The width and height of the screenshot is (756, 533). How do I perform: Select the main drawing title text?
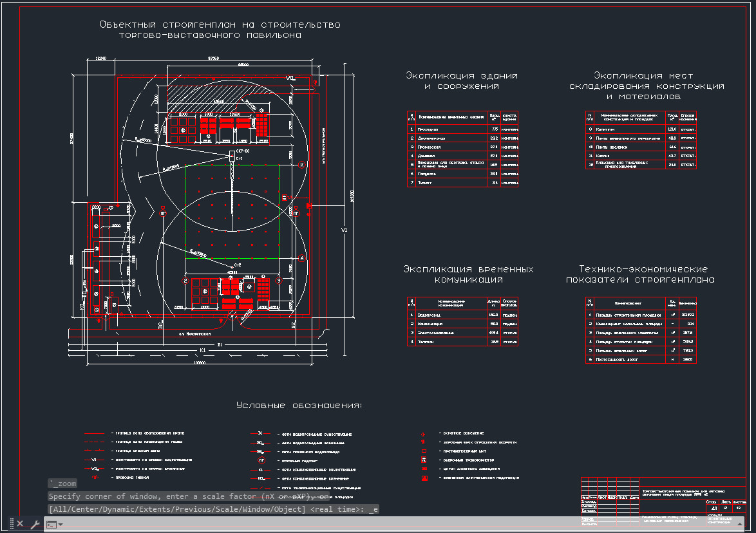220,30
